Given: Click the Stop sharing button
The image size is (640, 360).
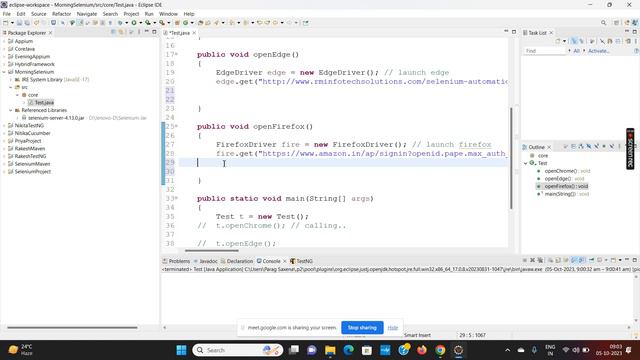Looking at the screenshot, I should [362, 328].
